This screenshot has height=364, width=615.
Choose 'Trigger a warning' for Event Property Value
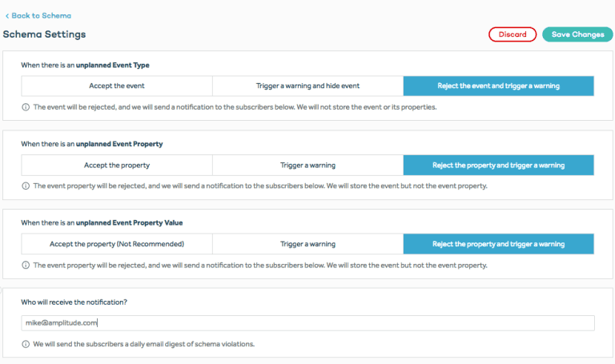tap(307, 244)
